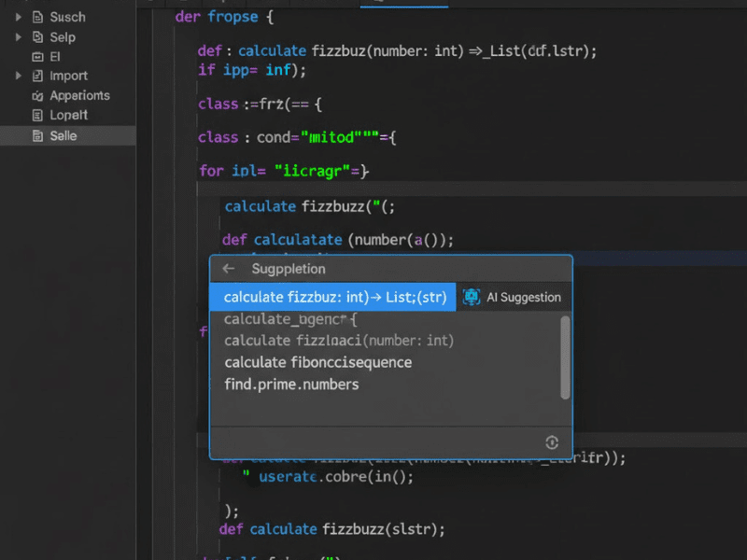The width and height of the screenshot is (747, 560).
Task: Expand the Susch tree item
Action: coord(18,17)
